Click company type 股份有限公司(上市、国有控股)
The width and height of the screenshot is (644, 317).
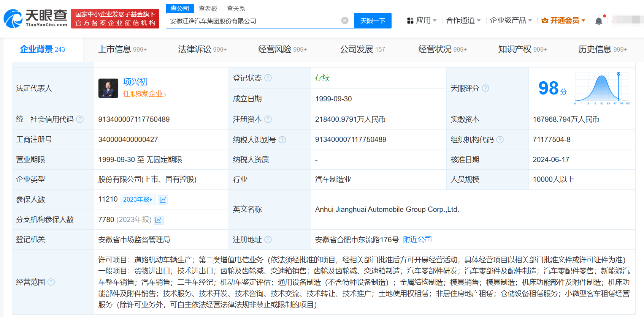[x=147, y=179]
